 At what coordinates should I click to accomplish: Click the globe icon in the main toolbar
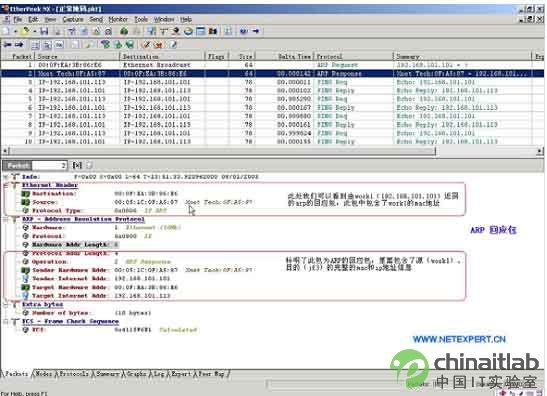click(x=188, y=31)
